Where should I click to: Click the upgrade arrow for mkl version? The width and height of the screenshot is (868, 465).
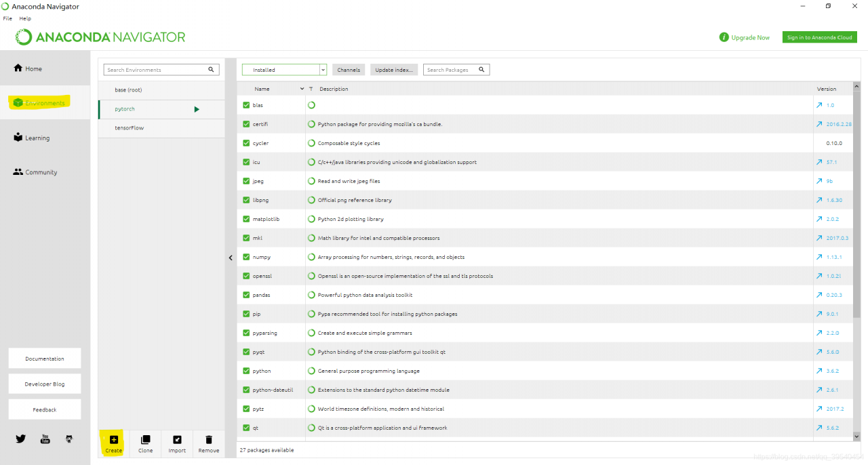coord(819,238)
